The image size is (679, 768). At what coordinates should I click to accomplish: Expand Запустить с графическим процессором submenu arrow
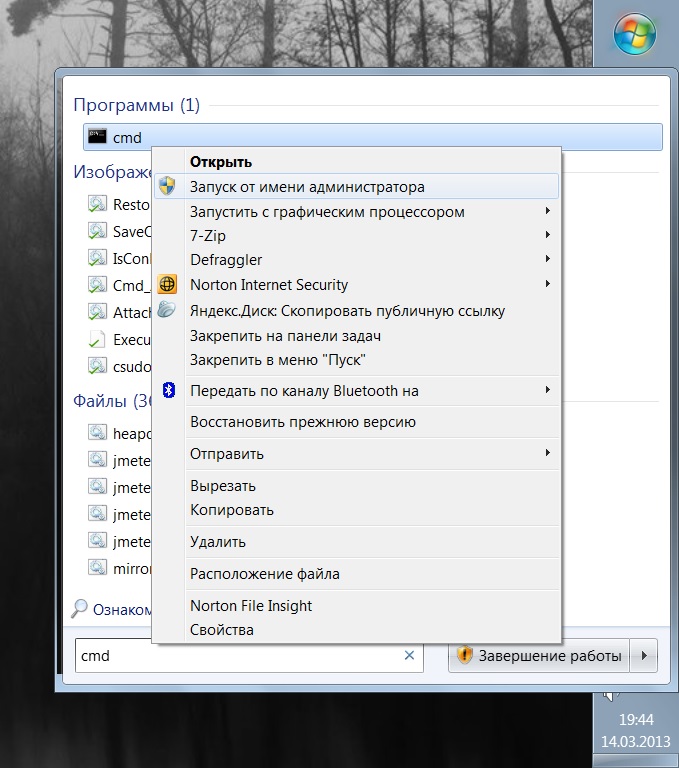(x=548, y=211)
